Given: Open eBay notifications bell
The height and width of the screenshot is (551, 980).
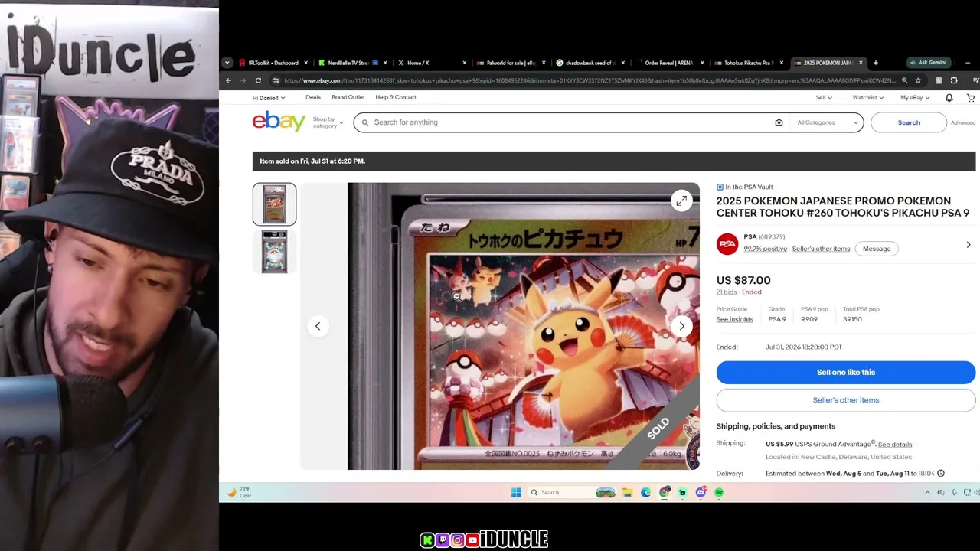Looking at the screenshot, I should click(x=949, y=98).
